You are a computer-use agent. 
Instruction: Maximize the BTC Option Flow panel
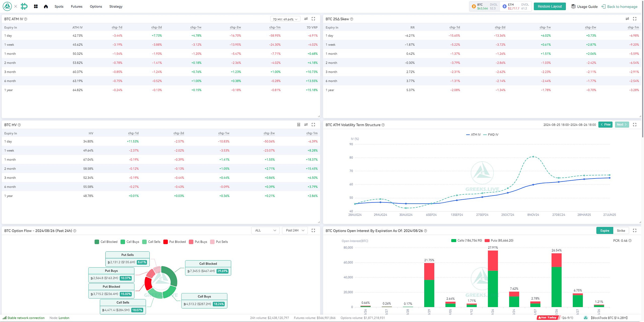313,230
